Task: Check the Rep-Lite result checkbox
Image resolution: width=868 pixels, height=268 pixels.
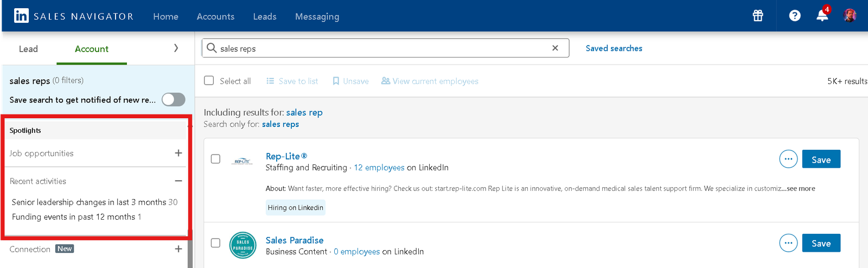Action: click(x=215, y=159)
